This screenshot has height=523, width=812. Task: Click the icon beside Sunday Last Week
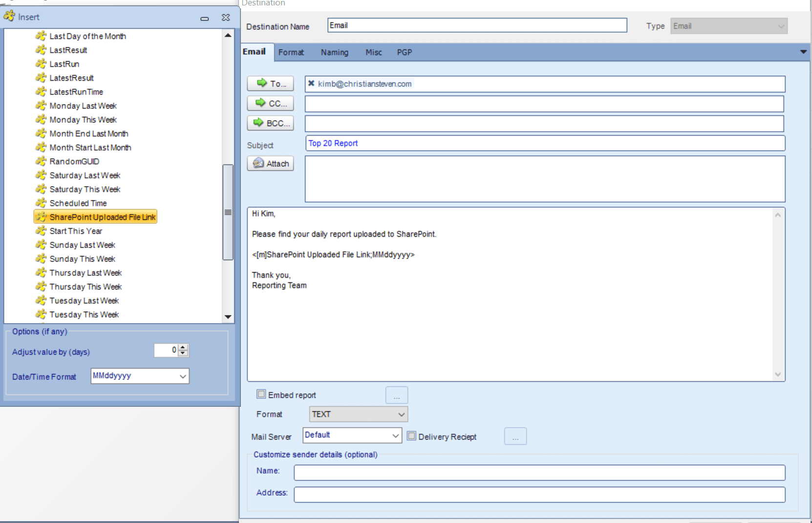[41, 245]
